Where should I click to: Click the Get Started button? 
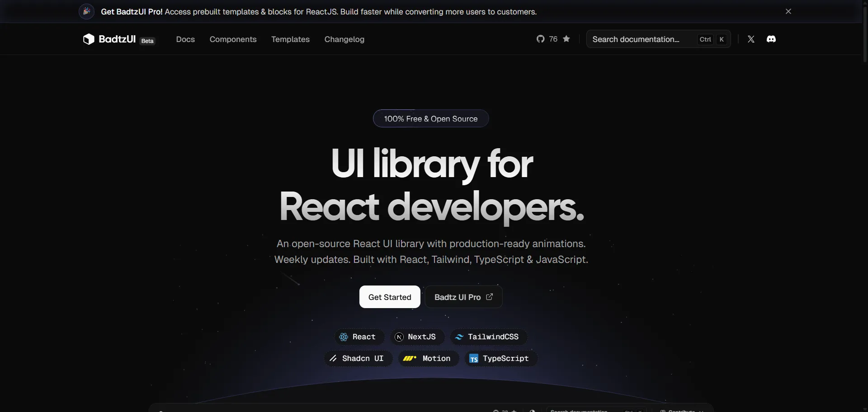pos(390,297)
